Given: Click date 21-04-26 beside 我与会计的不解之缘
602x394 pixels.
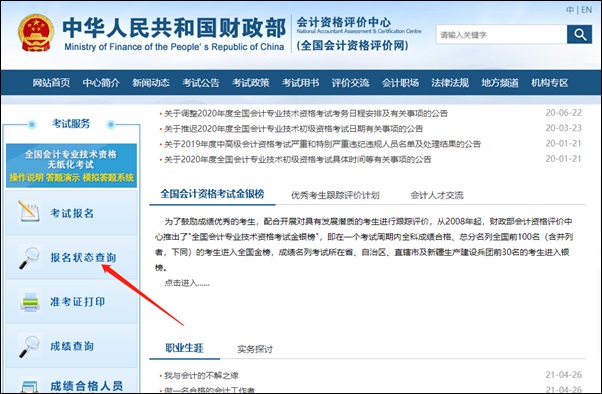Looking at the screenshot, I should pyautogui.click(x=563, y=375).
